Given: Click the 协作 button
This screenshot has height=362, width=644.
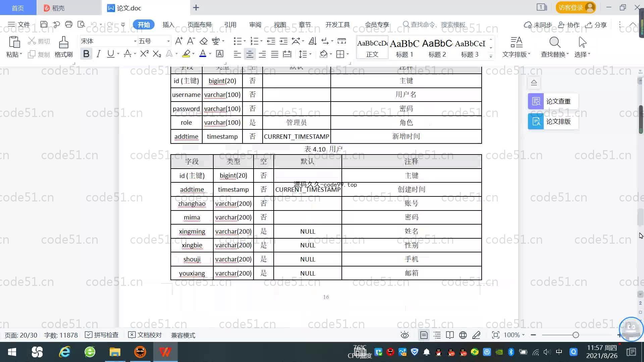Looking at the screenshot, I should 569,25.
